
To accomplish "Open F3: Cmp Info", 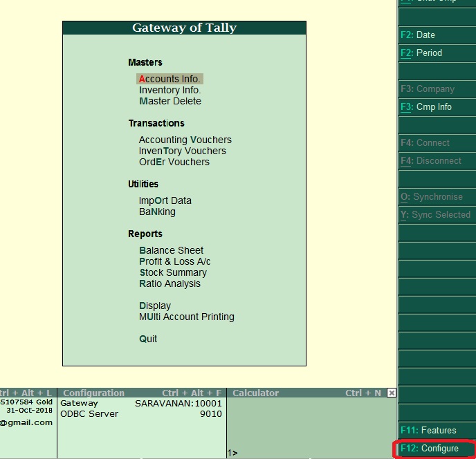I will tap(437, 107).
